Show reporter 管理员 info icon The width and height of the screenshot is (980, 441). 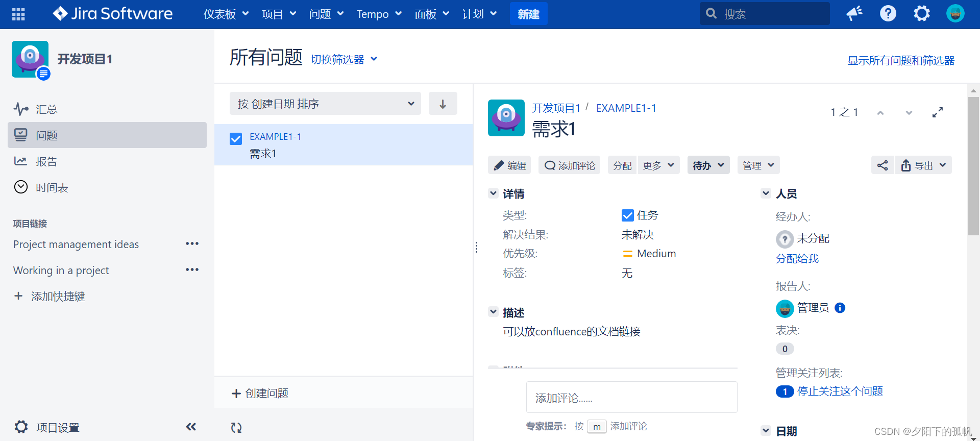click(x=840, y=308)
